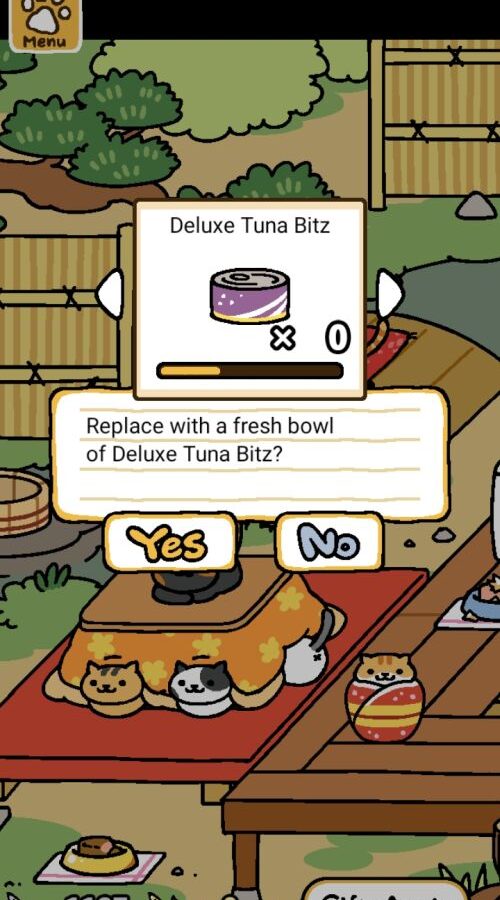Image resolution: width=500 pixels, height=900 pixels.
Task: Tap the food remaining progress bar
Action: click(x=250, y=370)
